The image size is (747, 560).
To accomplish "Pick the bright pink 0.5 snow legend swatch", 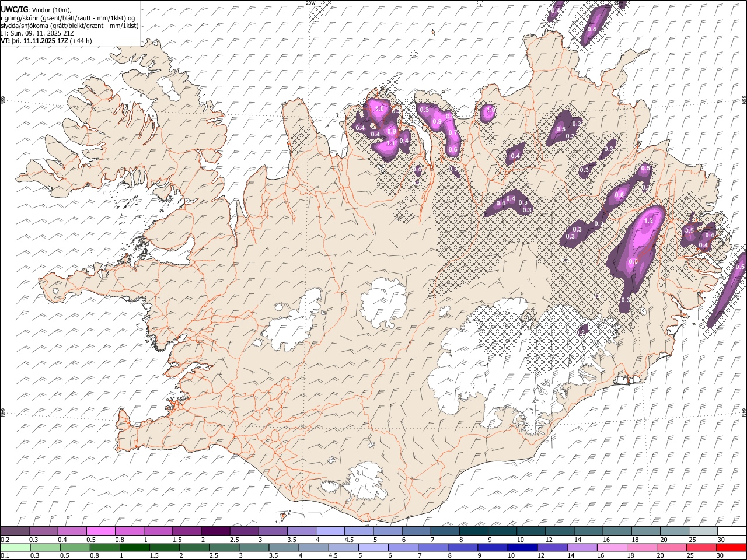I will [x=100, y=531].
